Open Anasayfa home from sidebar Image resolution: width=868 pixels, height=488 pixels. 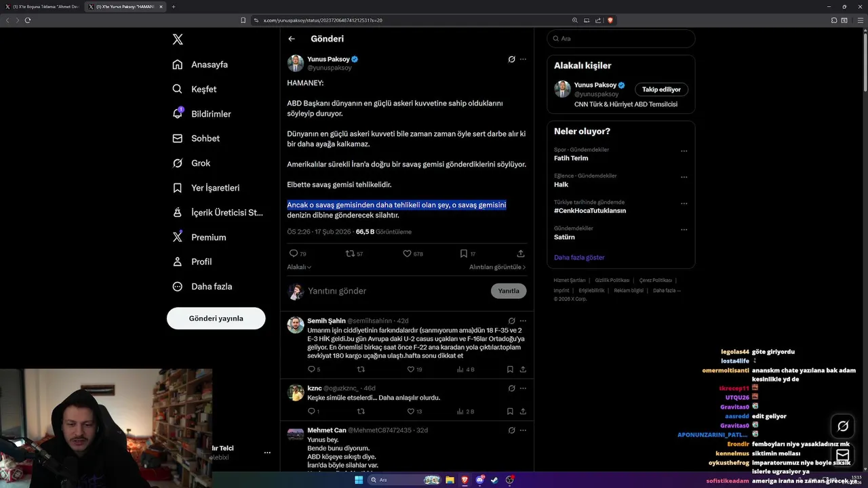[x=201, y=64]
